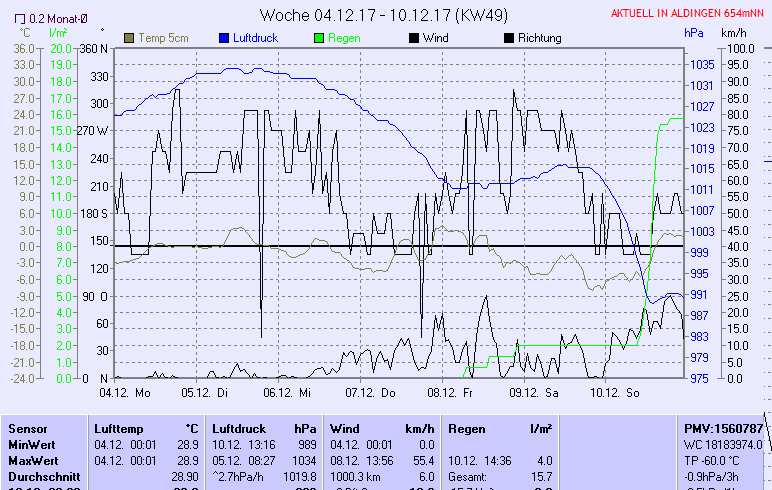Image resolution: width=772 pixels, height=490 pixels.
Task: Click the red AKTUELL IN ALDINGEN text
Action: click(688, 14)
